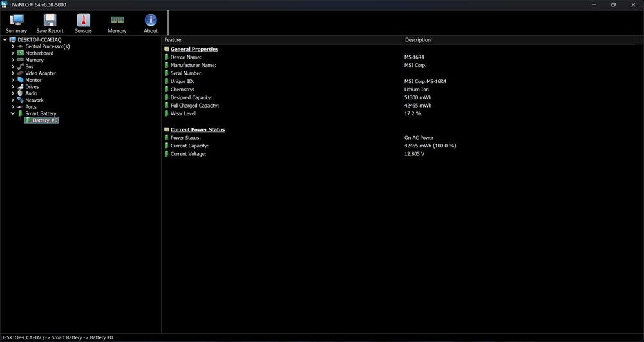Select the DESKTOP-CCAEIAQ computer icon in tree

(13, 40)
